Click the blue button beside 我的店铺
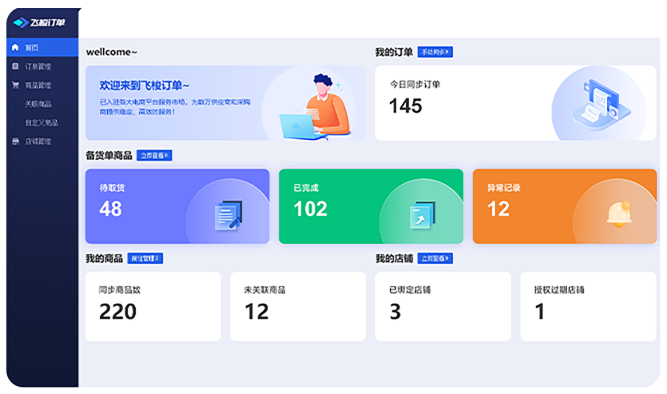 click(x=435, y=258)
